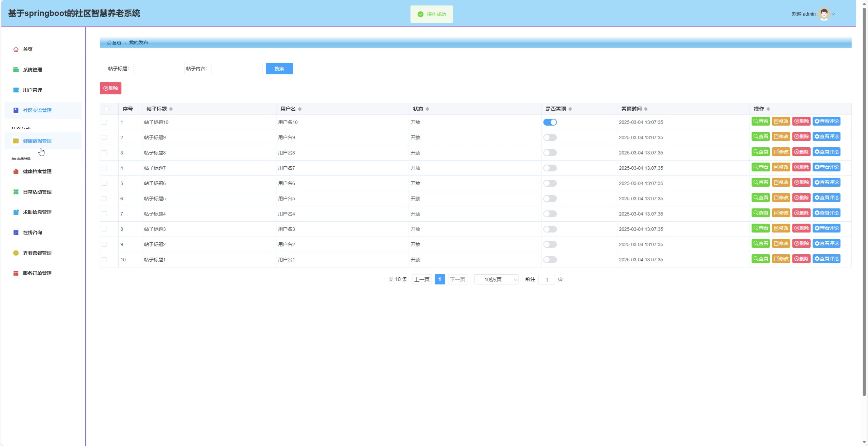This screenshot has width=868, height=446.
Task: Open 在线咨询 menu item
Action: coord(33,233)
